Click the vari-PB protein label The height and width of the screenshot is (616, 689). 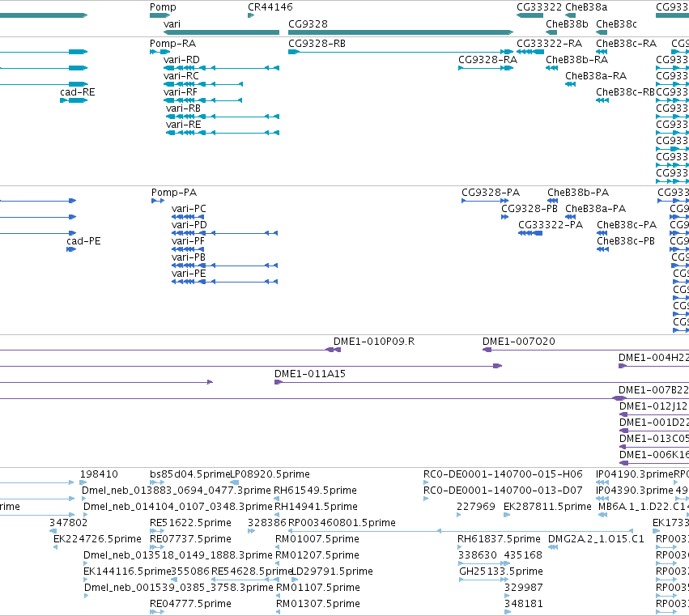[189, 257]
